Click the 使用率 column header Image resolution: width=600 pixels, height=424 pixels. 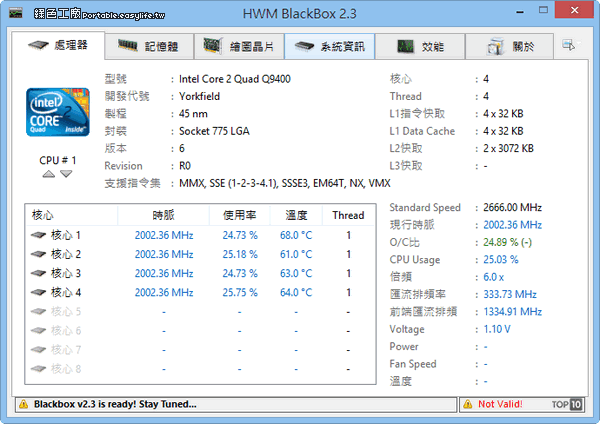click(240, 215)
